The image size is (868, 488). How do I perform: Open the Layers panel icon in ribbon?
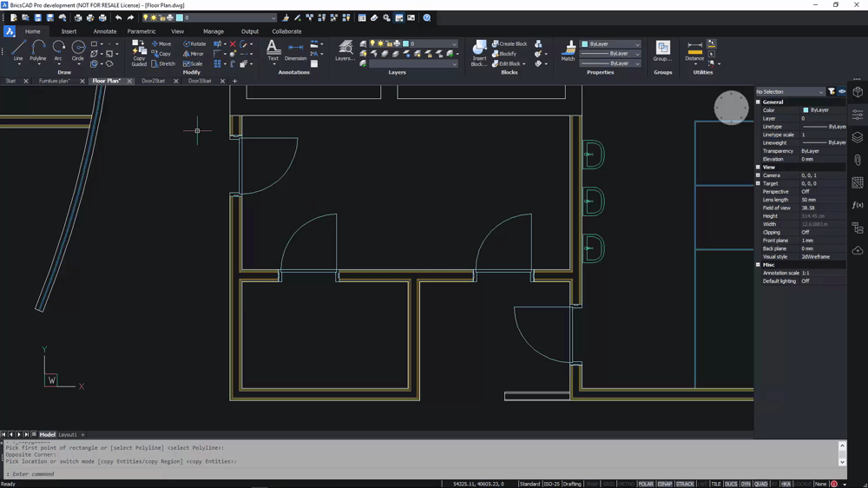[345, 50]
